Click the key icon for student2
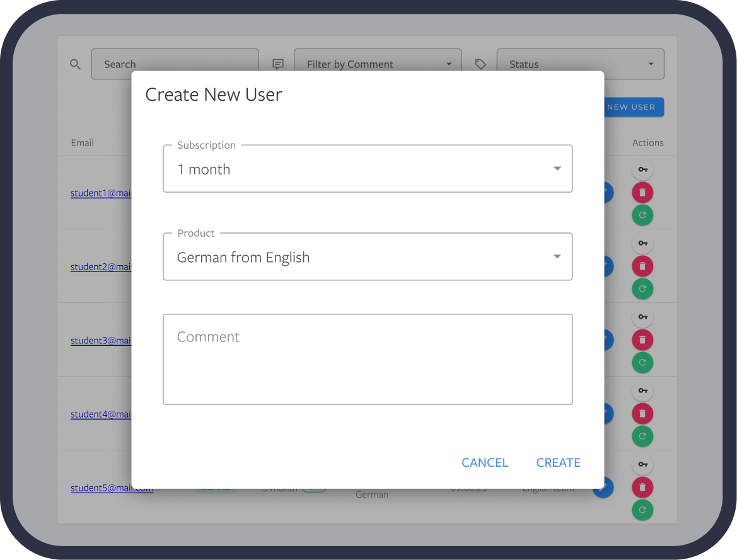Image resolution: width=737 pixels, height=560 pixels. click(642, 243)
